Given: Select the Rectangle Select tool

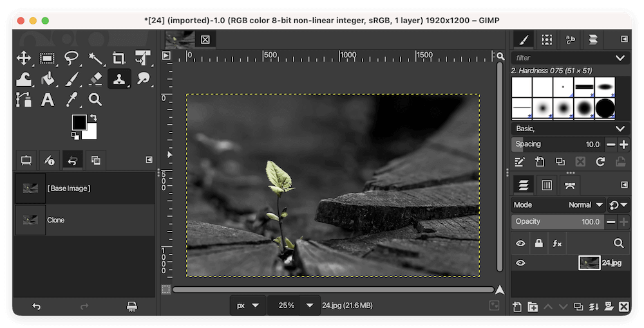Looking at the screenshot, I should [x=48, y=59].
